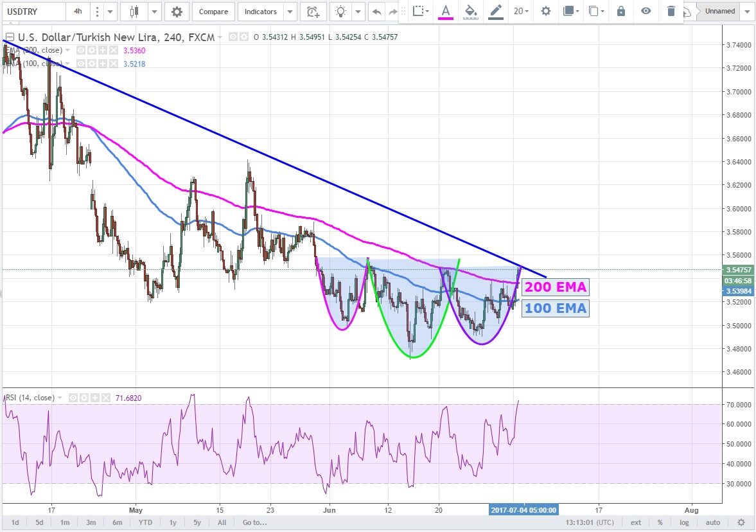Image resolution: width=756 pixels, height=532 pixels.
Task: Open the font size 20 dropdown
Action: pyautogui.click(x=521, y=11)
